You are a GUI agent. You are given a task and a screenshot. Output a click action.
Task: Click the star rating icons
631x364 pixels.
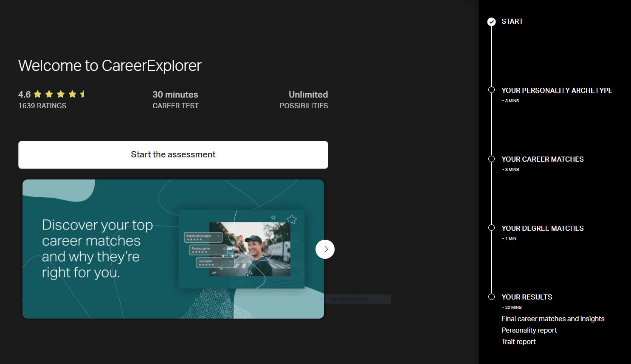[60, 94]
